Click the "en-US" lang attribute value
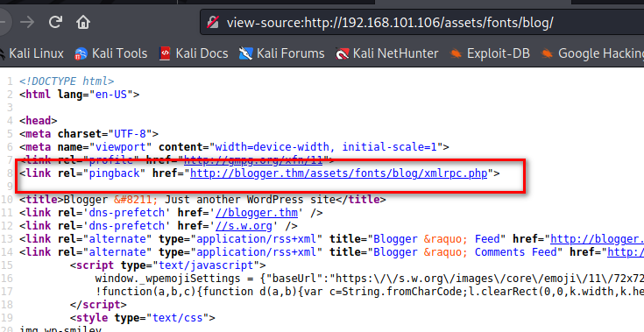The image size is (644, 332). tap(111, 95)
